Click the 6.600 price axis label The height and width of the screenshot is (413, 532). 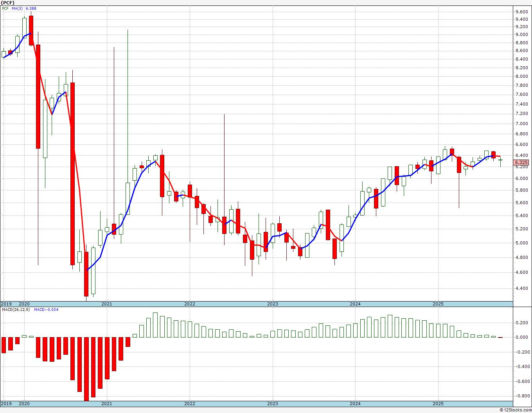pos(521,145)
